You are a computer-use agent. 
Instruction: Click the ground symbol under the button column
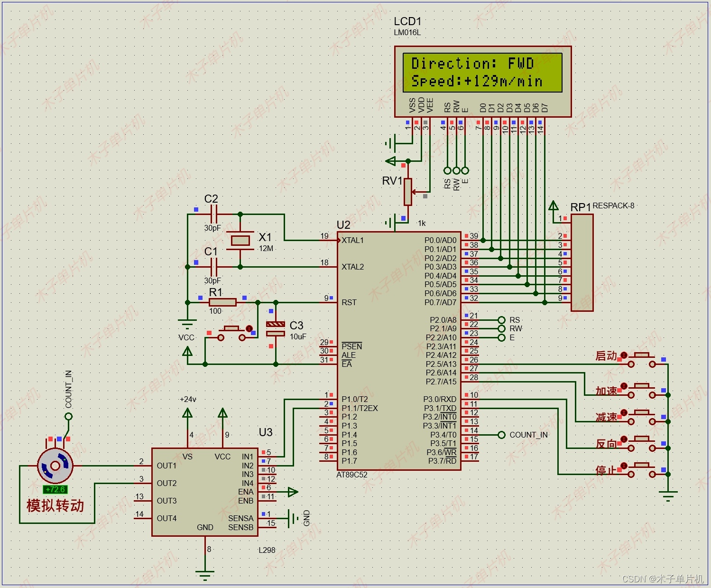[x=668, y=496]
